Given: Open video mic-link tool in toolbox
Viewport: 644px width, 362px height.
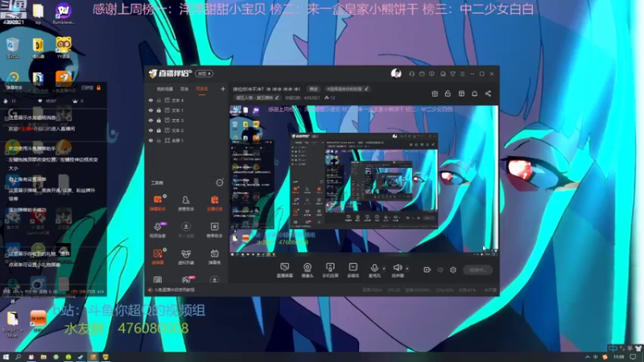Looking at the screenshot, I should (x=158, y=230).
